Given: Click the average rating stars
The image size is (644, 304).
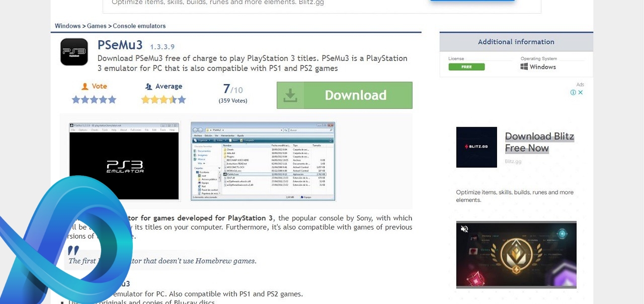Looking at the screenshot, I should tap(164, 100).
